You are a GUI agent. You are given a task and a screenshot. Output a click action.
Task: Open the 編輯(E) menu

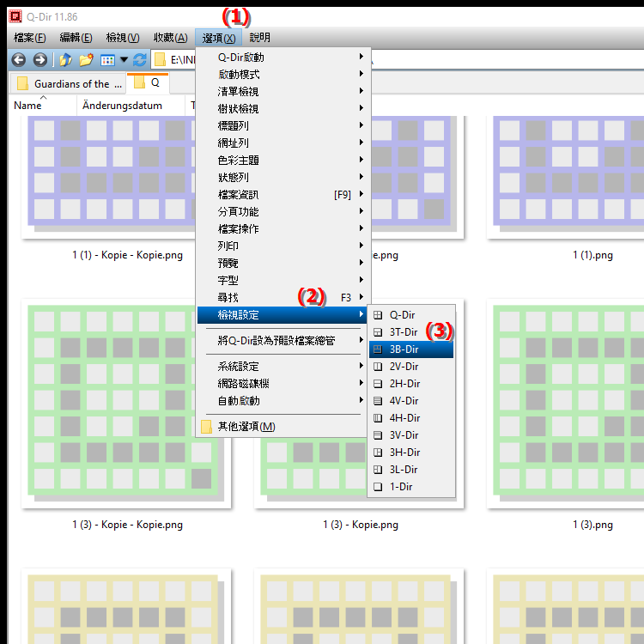pyautogui.click(x=76, y=38)
